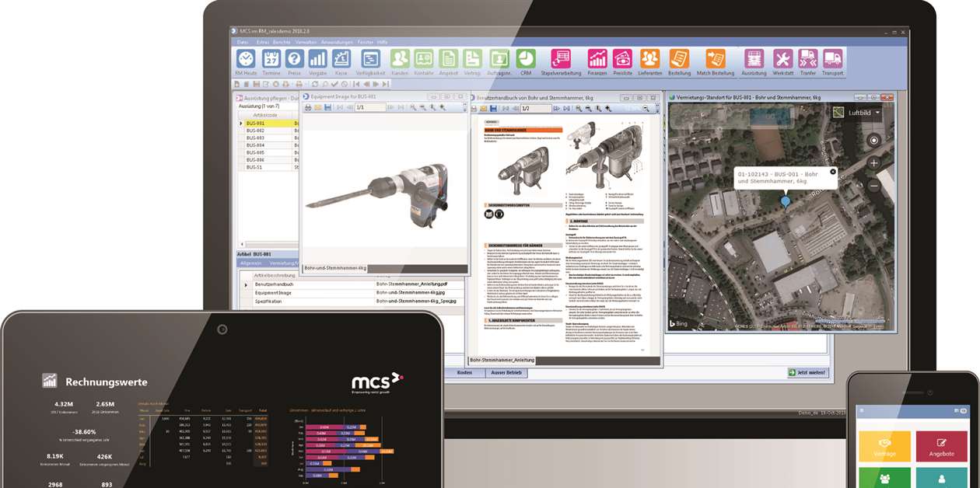Open the Datei menu

click(x=243, y=42)
